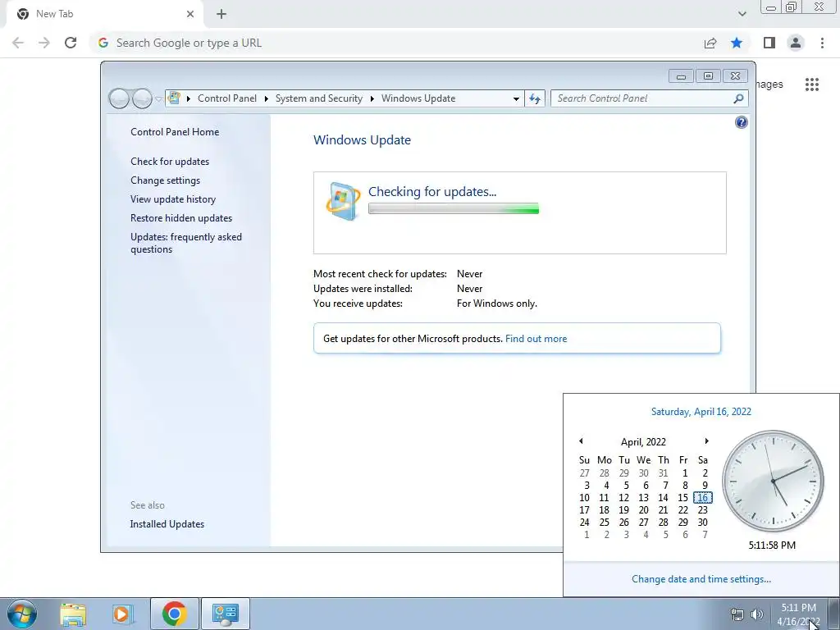Open Control Panel Home
The image size is (840, 630).
[x=175, y=132]
